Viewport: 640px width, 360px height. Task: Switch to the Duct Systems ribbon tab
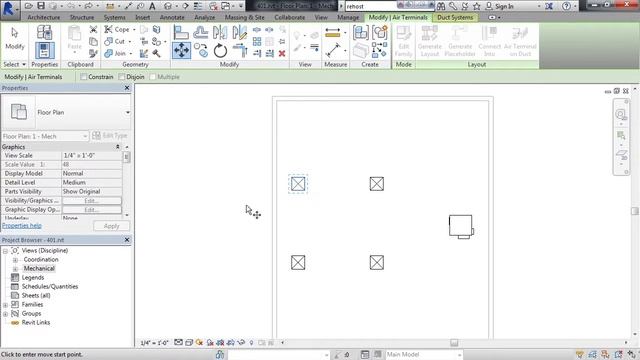(455, 18)
